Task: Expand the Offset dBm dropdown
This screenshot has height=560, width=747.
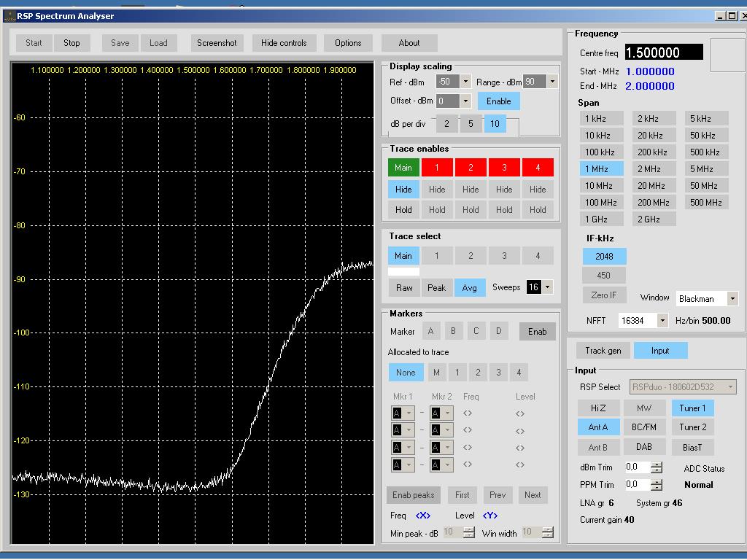Action: (466, 101)
